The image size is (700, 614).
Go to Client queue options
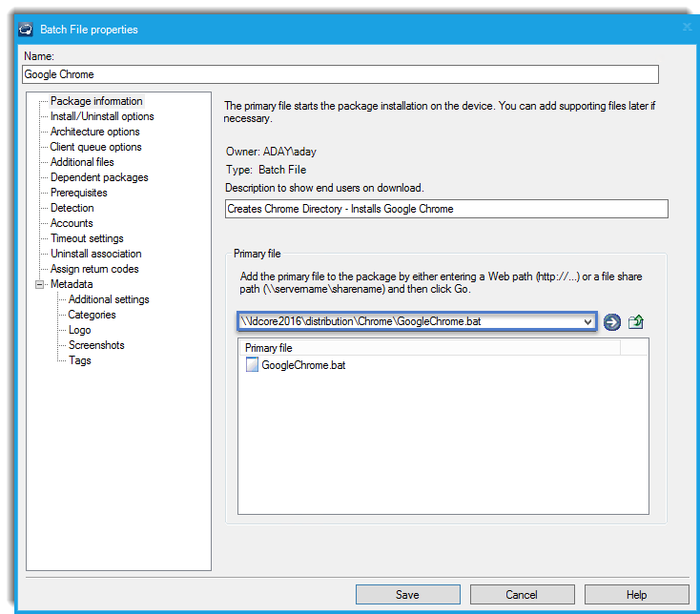pos(95,147)
